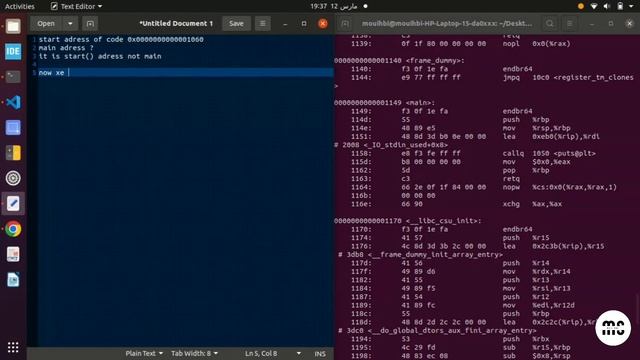Viewport: 640px width, 360px height.
Task: Open the image viewer app in dock
Action: pyautogui.click(x=13, y=254)
